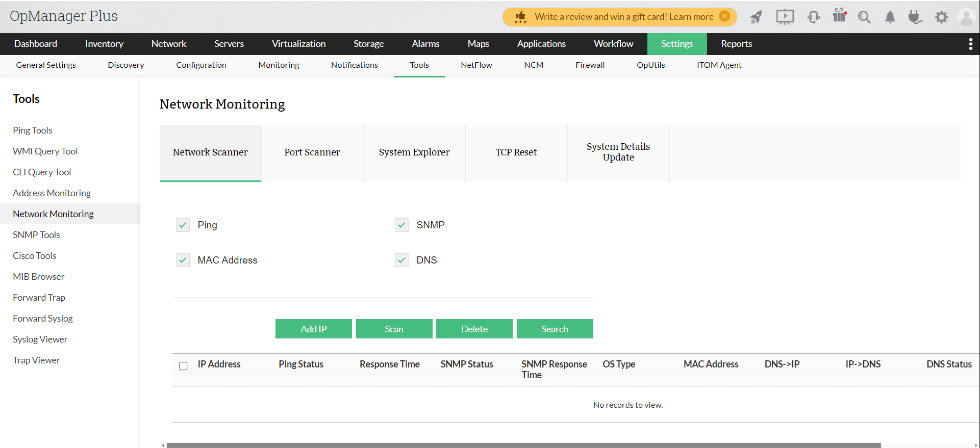Expand the three-dot more menu
This screenshot has height=448, width=980.
(x=970, y=44)
